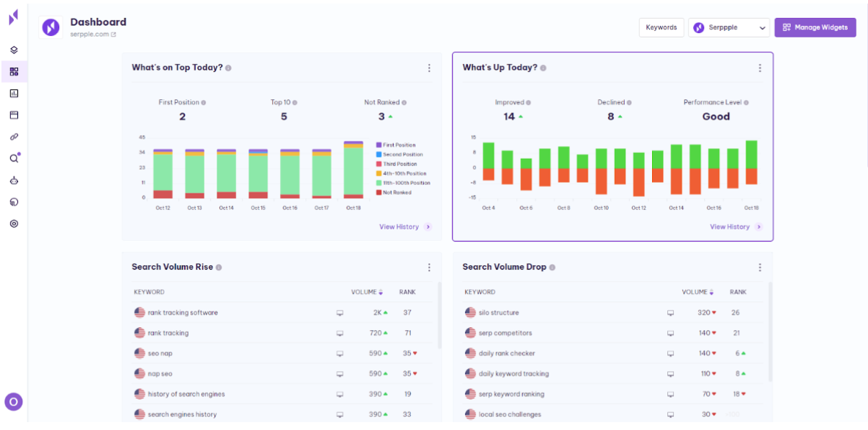Sort Search Volume Rise by VOLUME column
Image resolution: width=868 pixels, height=430 pixels.
coord(367,292)
